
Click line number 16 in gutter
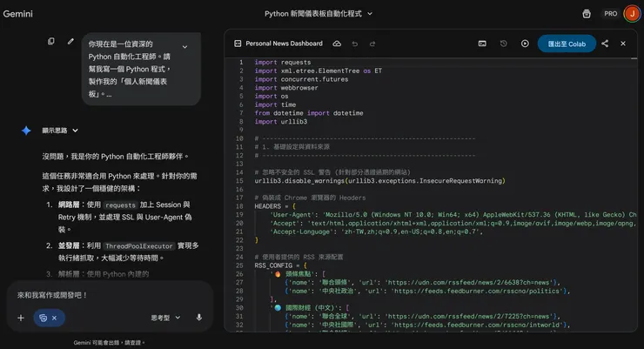pos(239,189)
